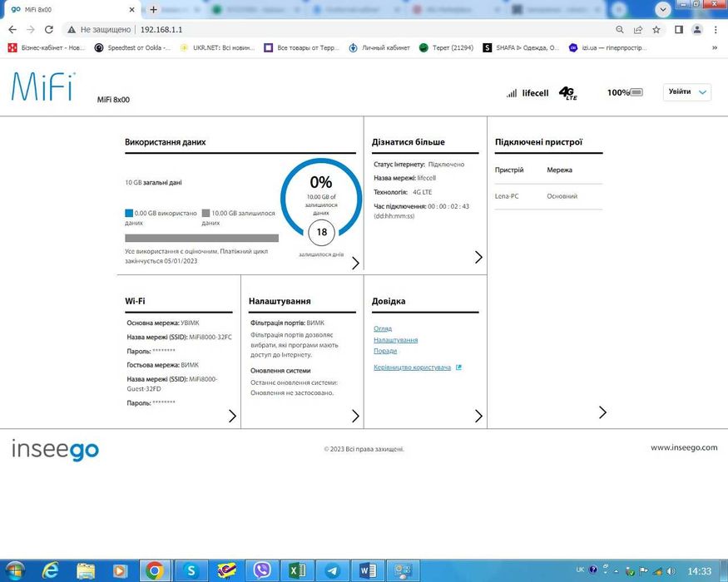Open File Explorer from taskbar

click(86, 570)
